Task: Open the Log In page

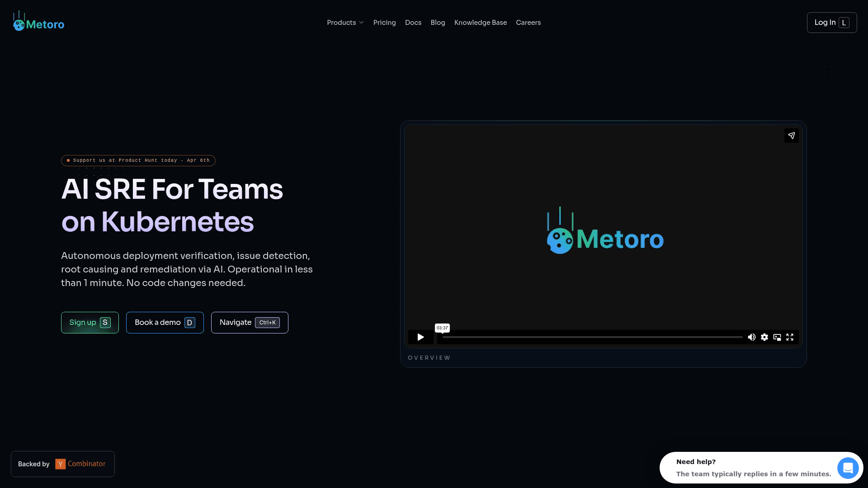Action: coord(831,22)
